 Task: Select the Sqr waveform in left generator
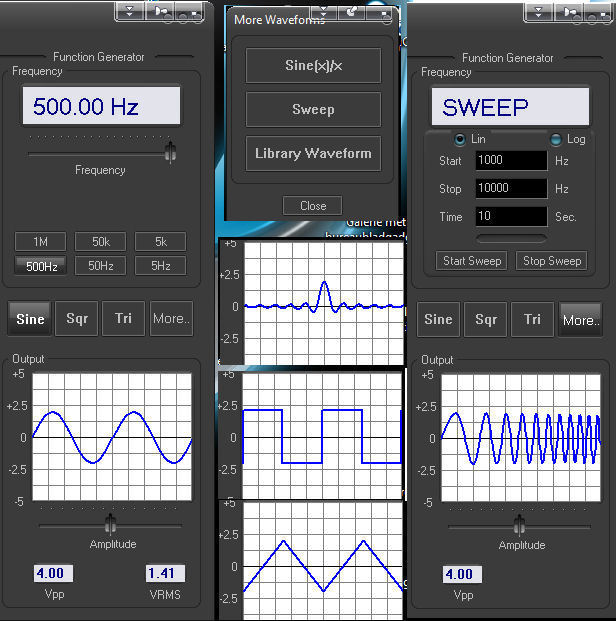[77, 319]
